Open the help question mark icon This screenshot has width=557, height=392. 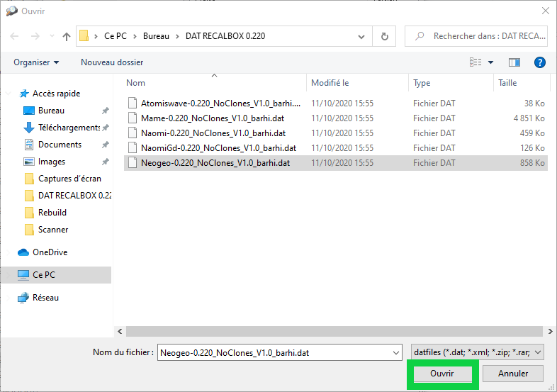point(539,62)
